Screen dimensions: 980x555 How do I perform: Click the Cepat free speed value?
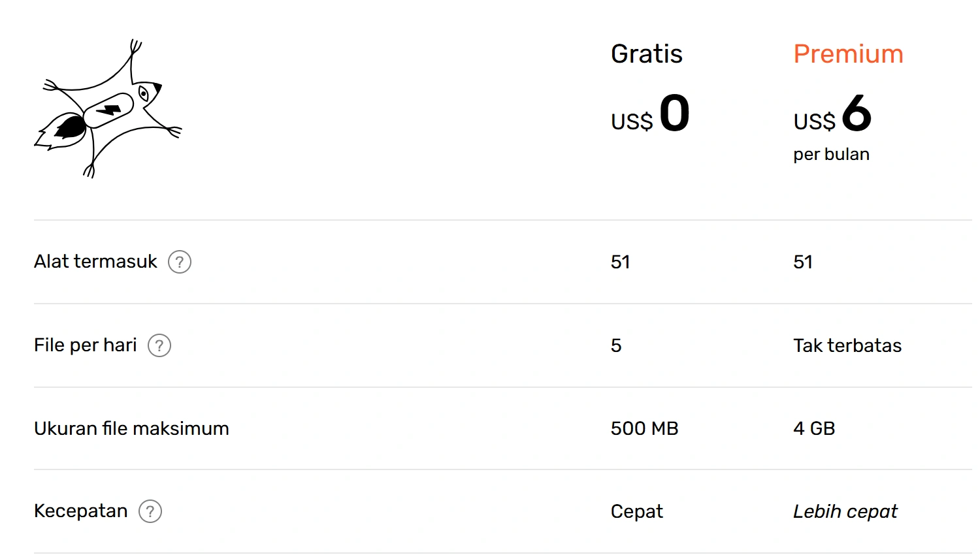click(x=636, y=511)
